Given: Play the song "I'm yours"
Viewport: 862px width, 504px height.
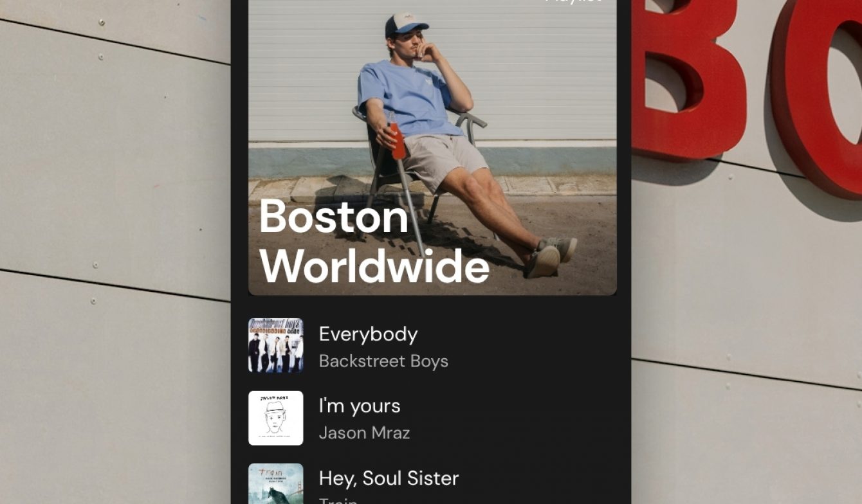Looking at the screenshot, I should (360, 406).
